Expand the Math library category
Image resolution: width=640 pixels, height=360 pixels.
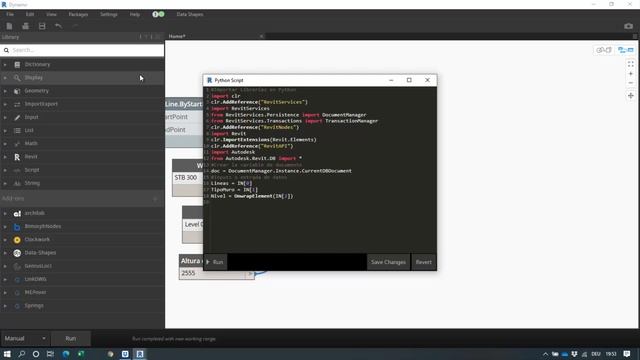(x=5, y=144)
